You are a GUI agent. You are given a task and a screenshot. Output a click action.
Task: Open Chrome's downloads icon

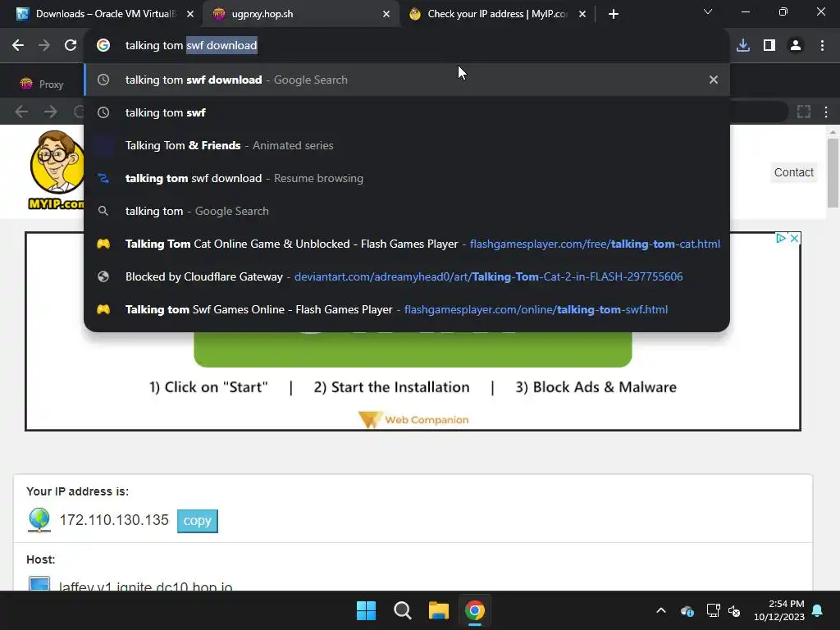743,46
